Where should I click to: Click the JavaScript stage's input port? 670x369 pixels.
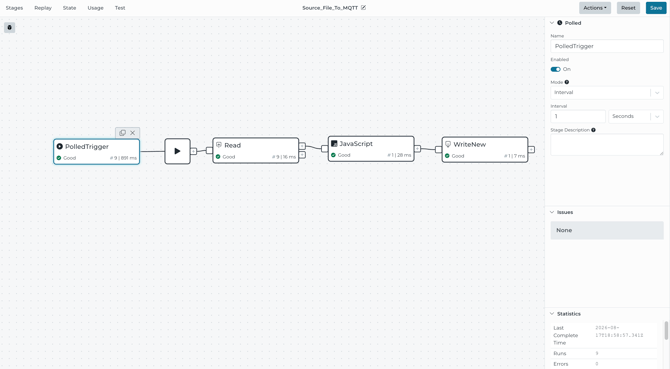(x=325, y=149)
